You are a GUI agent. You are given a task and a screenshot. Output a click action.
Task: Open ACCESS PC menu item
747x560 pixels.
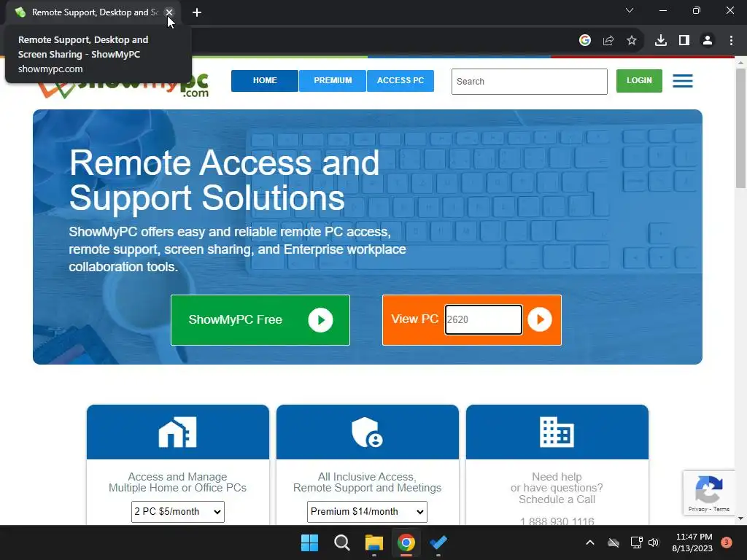click(400, 80)
